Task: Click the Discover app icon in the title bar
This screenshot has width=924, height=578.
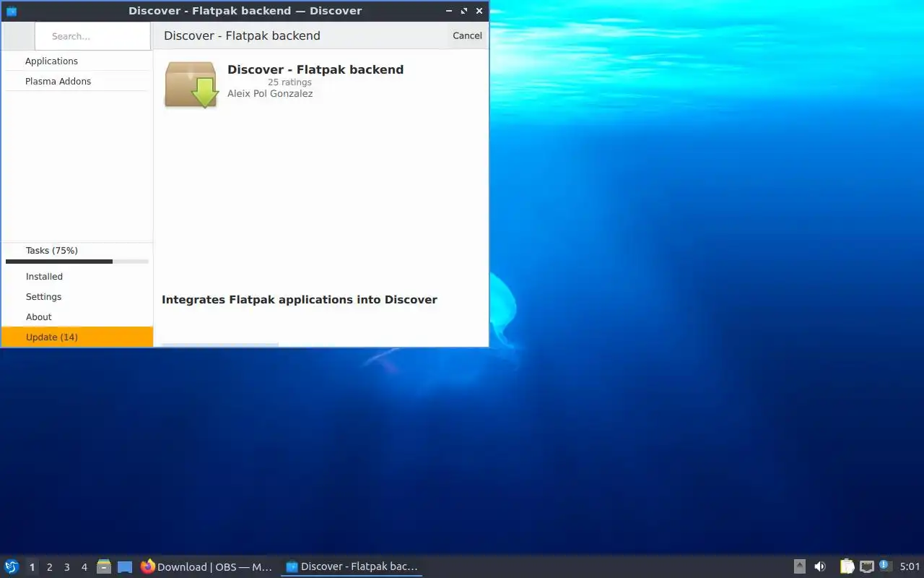Action: coord(11,11)
